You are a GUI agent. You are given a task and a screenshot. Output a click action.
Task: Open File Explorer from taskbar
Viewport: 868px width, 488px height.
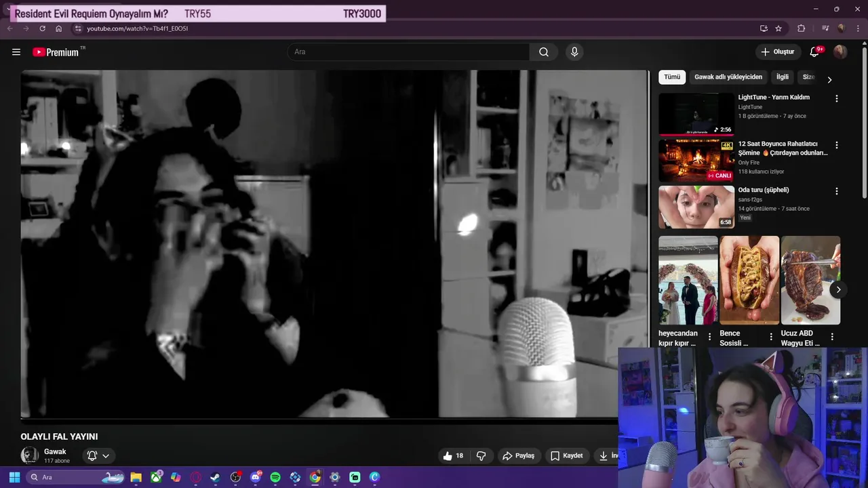pos(136,477)
